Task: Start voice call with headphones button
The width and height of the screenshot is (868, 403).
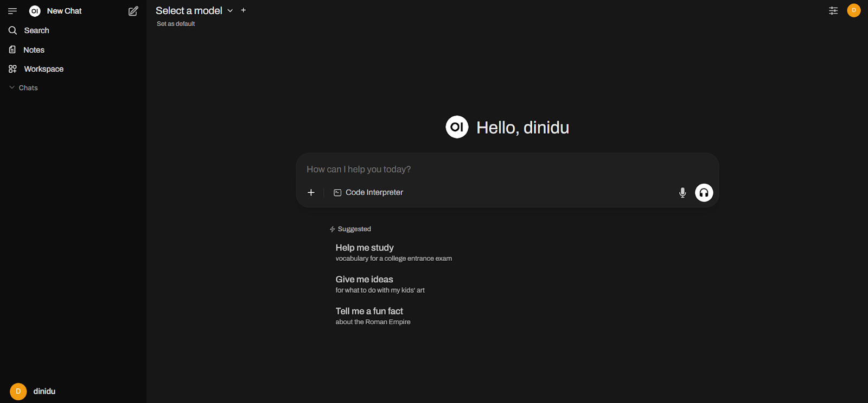Action: pos(704,192)
